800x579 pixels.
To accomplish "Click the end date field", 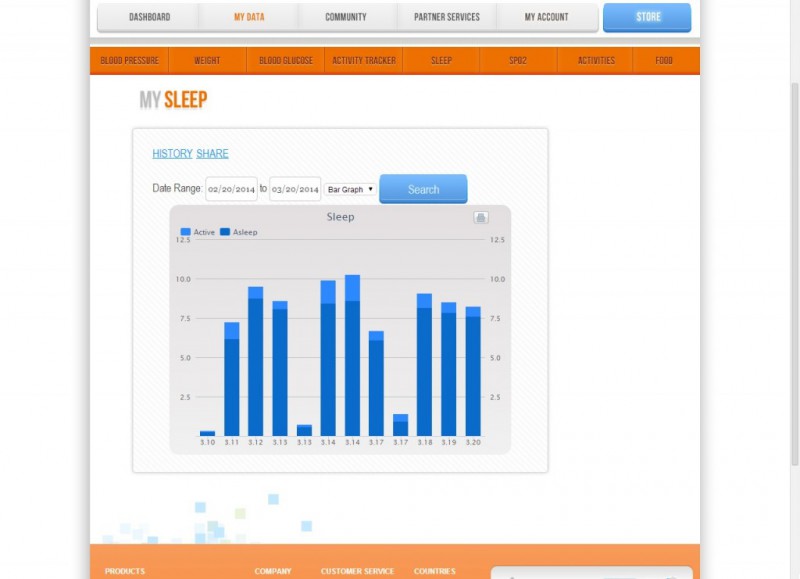I will (295, 189).
